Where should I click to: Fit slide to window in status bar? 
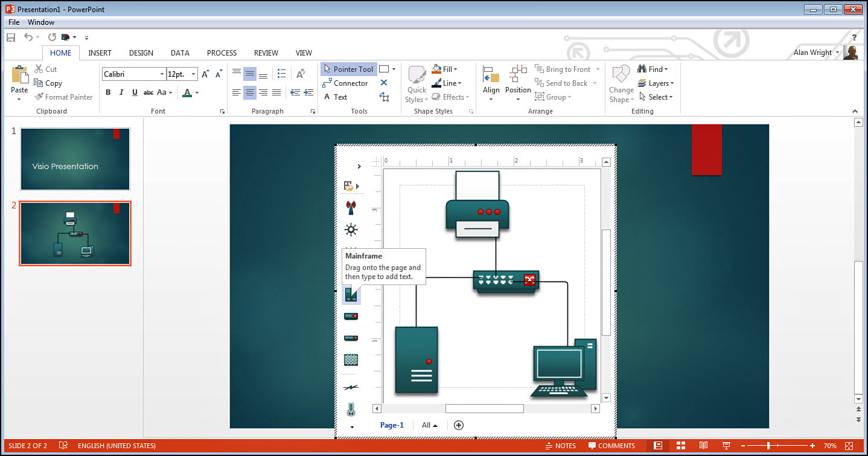850,446
